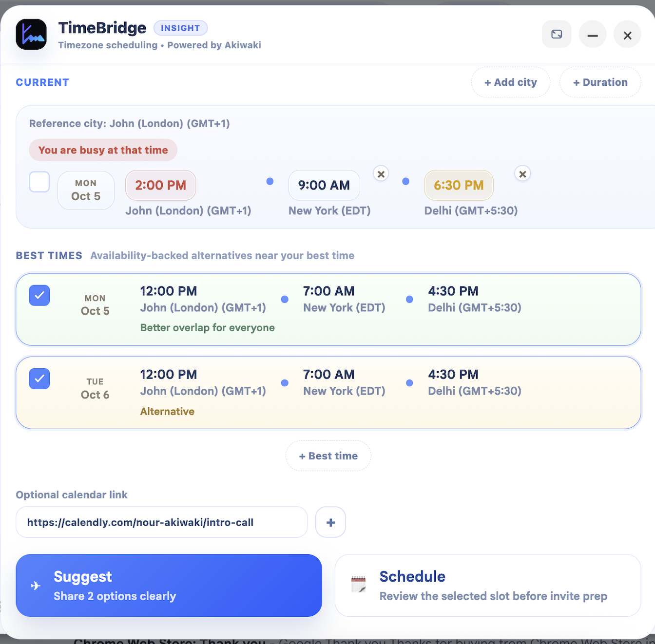The width and height of the screenshot is (655, 644).
Task: Change the 9:00 AM New York time
Action: click(324, 186)
